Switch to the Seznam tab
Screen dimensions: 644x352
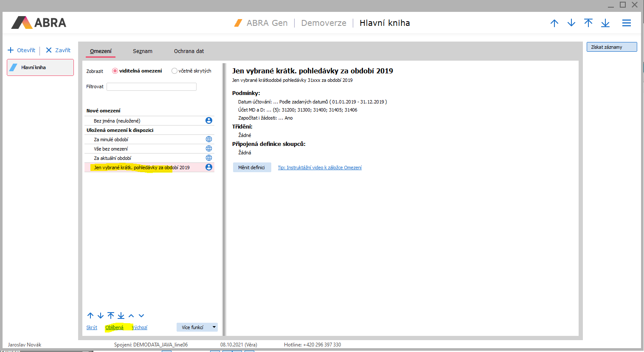pos(142,51)
